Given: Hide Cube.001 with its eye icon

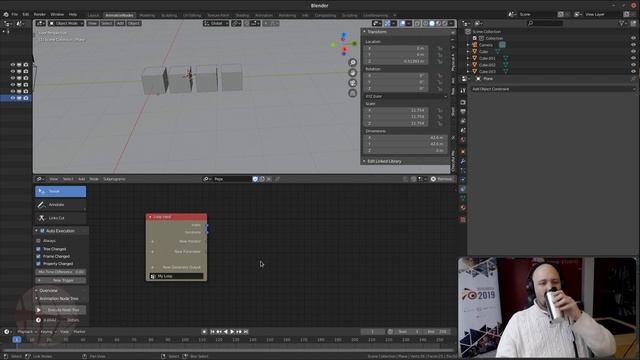Looking at the screenshot, I should 633,58.
